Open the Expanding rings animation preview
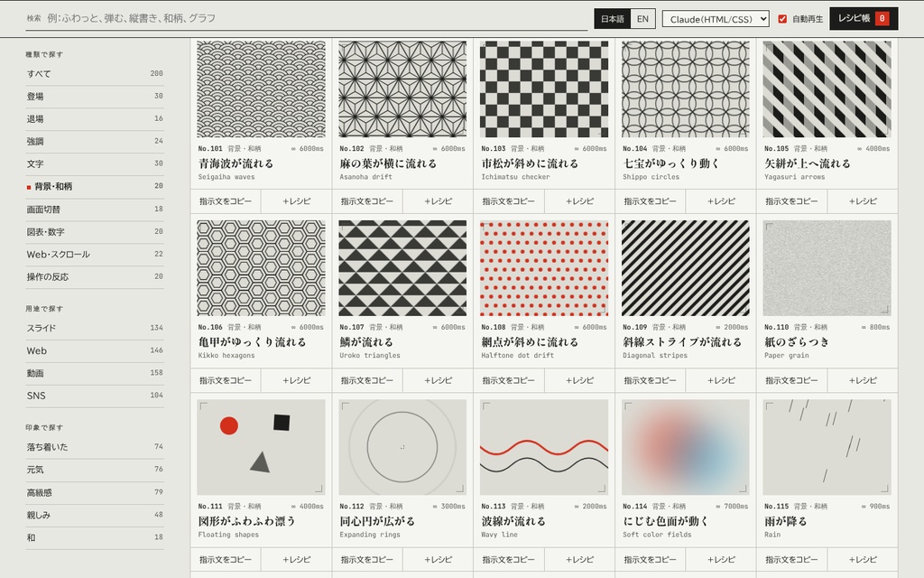The height and width of the screenshot is (578, 924). [x=402, y=447]
